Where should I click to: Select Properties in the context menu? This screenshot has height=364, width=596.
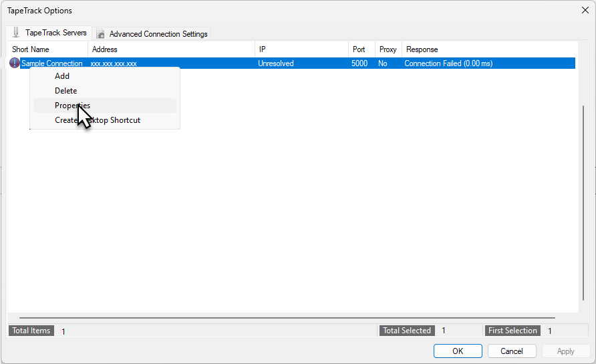pyautogui.click(x=104, y=106)
